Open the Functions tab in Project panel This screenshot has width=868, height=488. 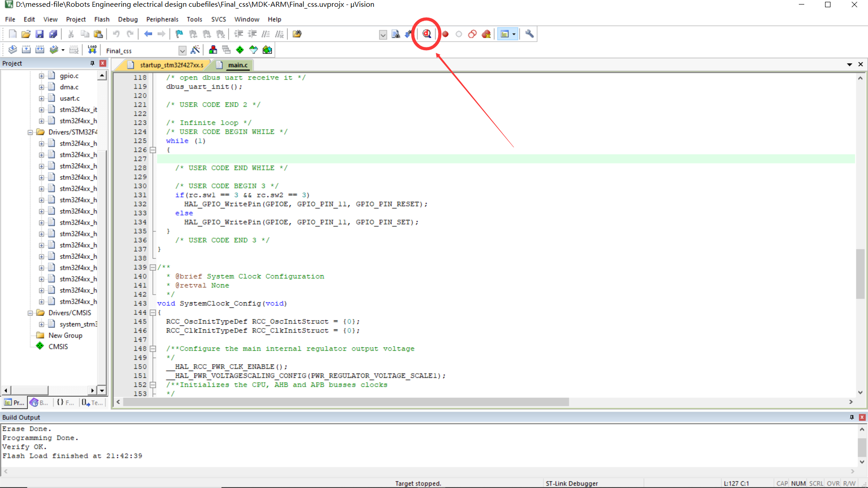click(x=66, y=403)
